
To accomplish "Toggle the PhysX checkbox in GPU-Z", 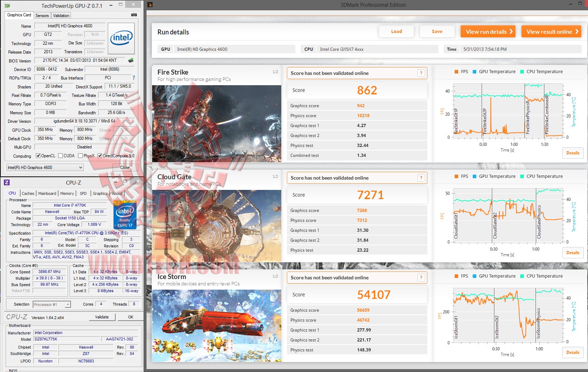I will point(81,156).
